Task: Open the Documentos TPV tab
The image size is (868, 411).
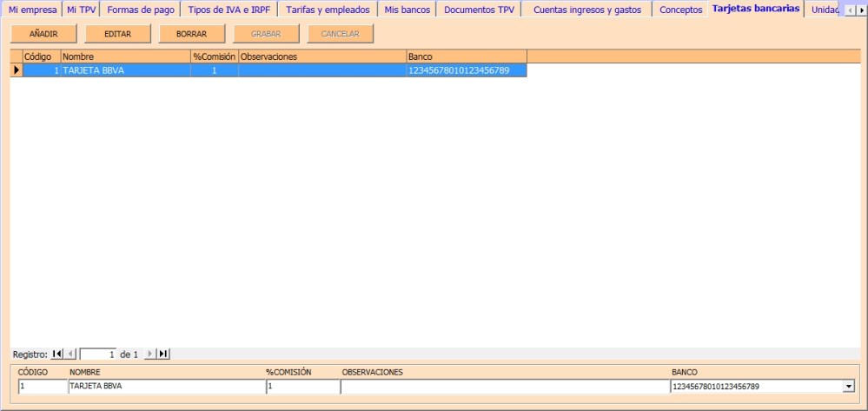Action: pyautogui.click(x=479, y=10)
